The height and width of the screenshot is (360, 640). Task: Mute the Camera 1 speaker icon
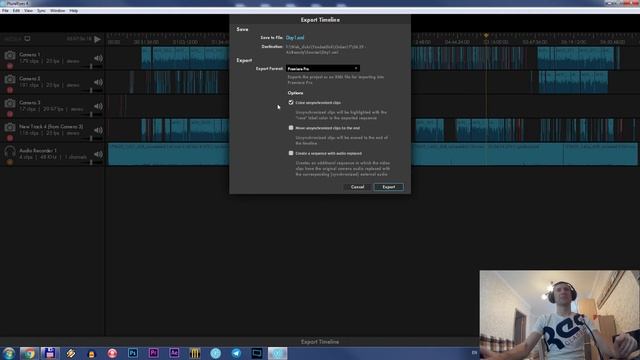(x=98, y=58)
